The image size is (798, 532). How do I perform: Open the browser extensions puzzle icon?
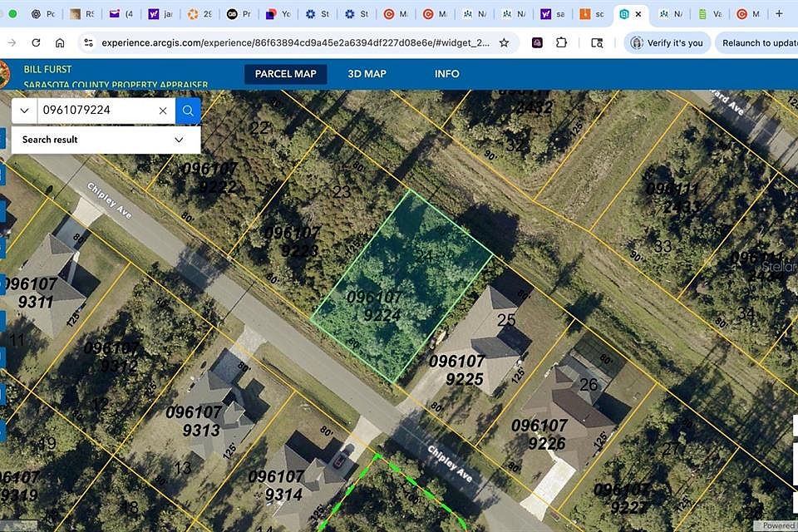coord(562,42)
